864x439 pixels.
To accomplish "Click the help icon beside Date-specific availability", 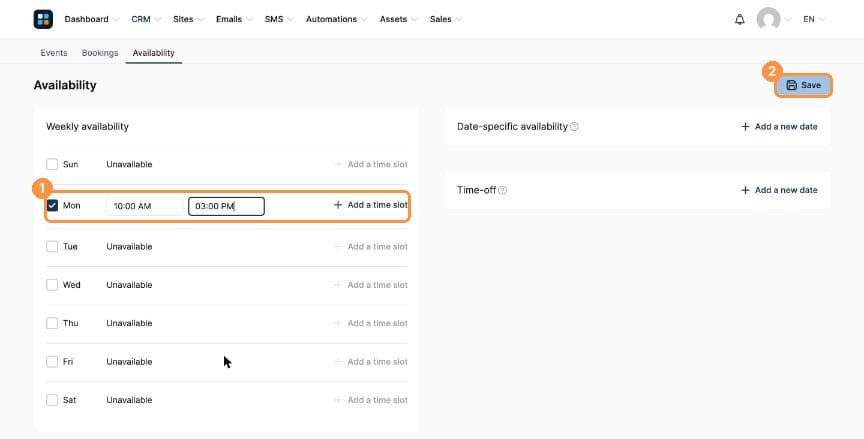I will pos(574,127).
